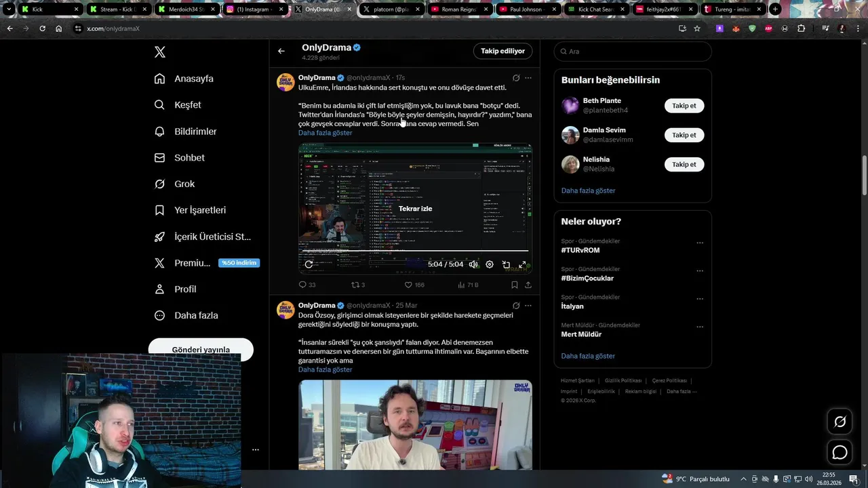Expand Dora Özsoy post with Daha fazla göster
Screen dimensions: 868x488
click(325, 369)
